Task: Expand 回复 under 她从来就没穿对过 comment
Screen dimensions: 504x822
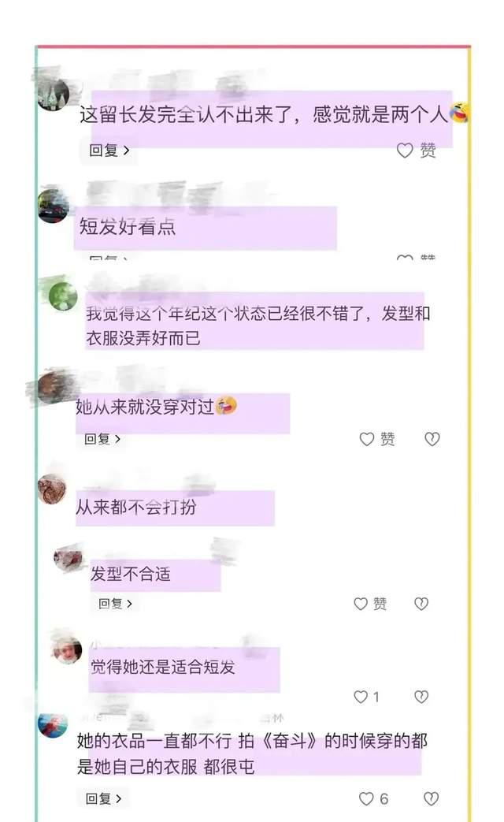Action: (102, 439)
